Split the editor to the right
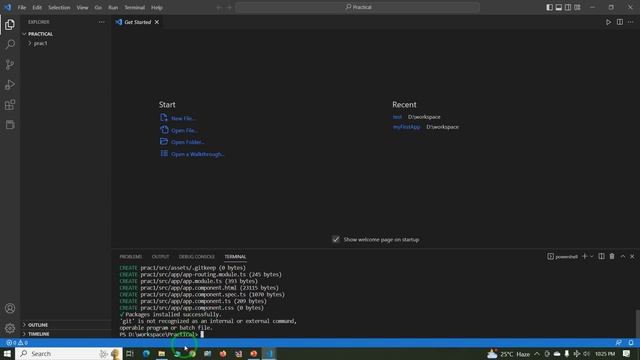Viewport: 640px width, 360px height. tap(620, 22)
